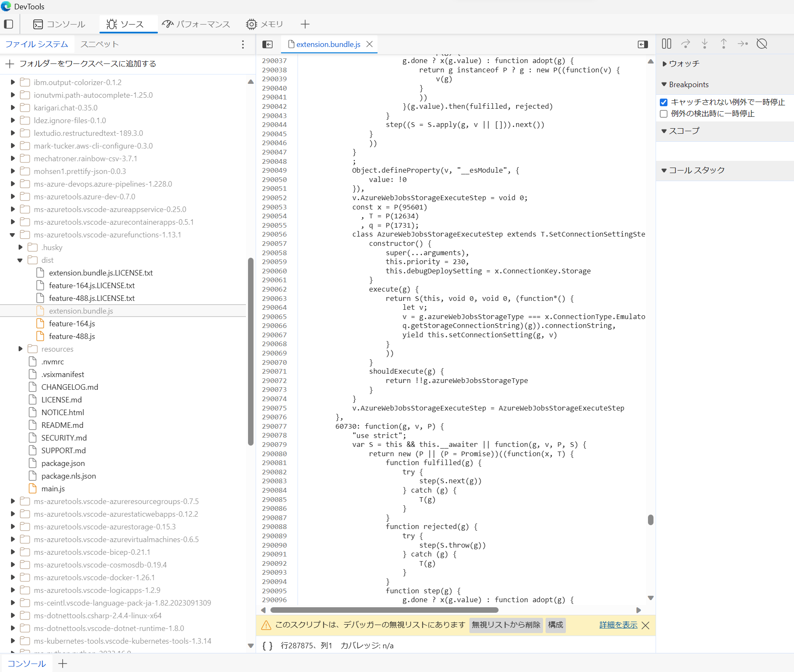Screen dimensions: 794x672
Task: Collapse the dist folder
Action: point(19,260)
